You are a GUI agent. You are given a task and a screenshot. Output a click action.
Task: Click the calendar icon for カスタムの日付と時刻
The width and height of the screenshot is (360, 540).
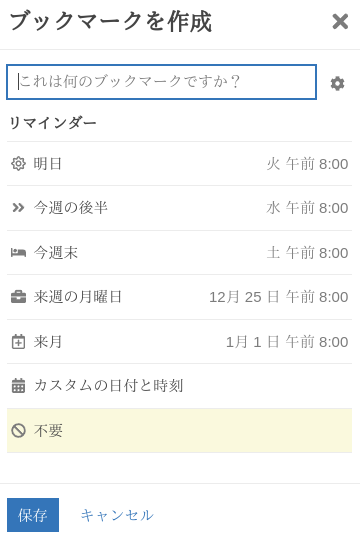click(18, 386)
